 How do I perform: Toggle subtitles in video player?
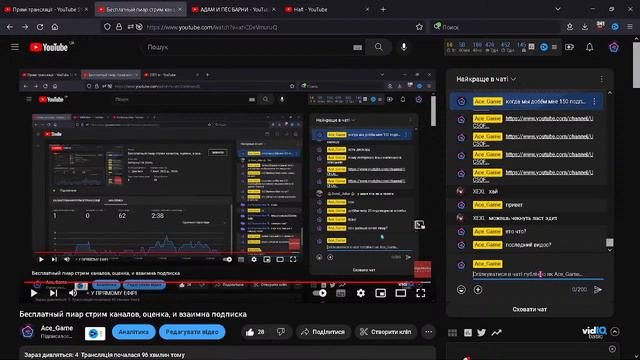point(340,293)
